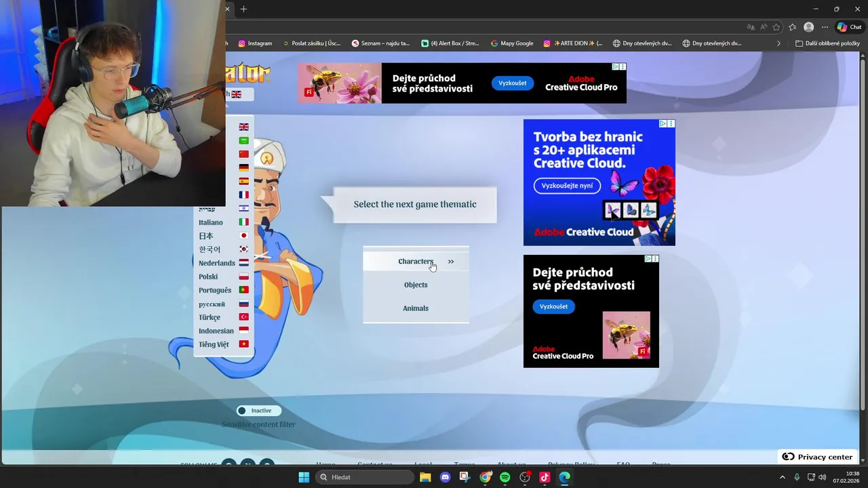Click Vyzkoušejte nyní in Creative Cloud ad

tap(567, 186)
